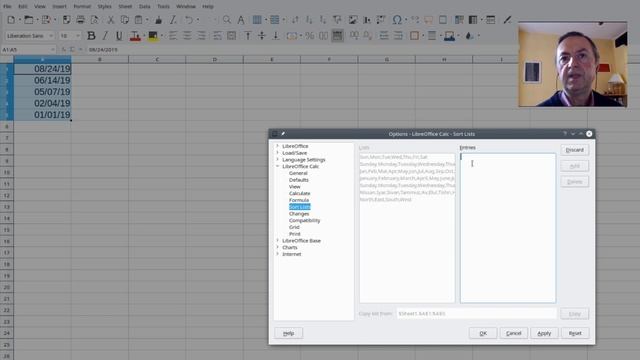Click the Paste clipboard icon
The image size is (640, 360).
[139, 20]
